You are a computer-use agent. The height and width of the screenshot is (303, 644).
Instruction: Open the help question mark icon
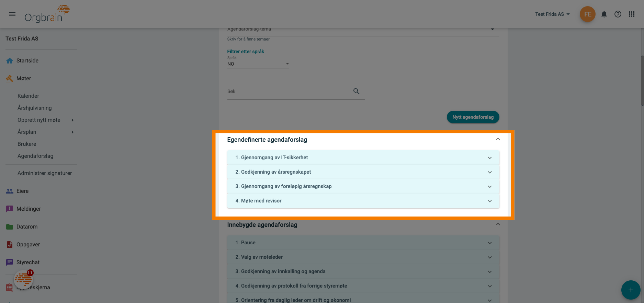tap(618, 14)
